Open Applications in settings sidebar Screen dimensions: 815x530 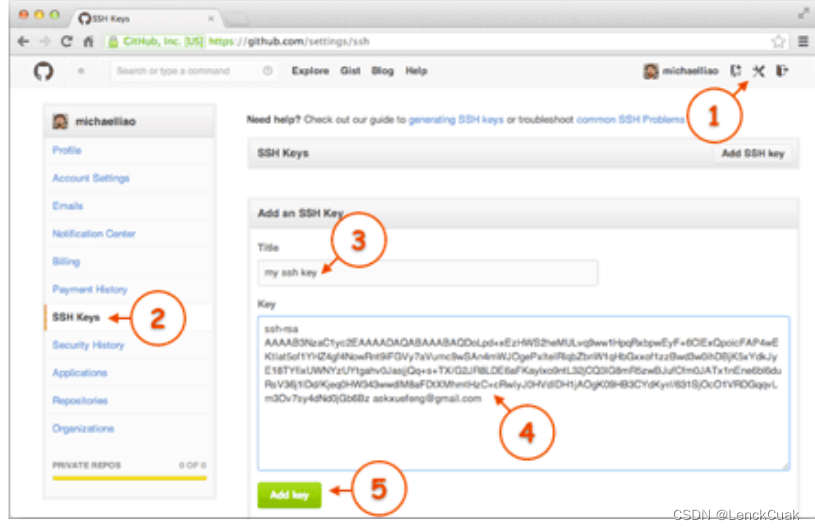tap(80, 373)
